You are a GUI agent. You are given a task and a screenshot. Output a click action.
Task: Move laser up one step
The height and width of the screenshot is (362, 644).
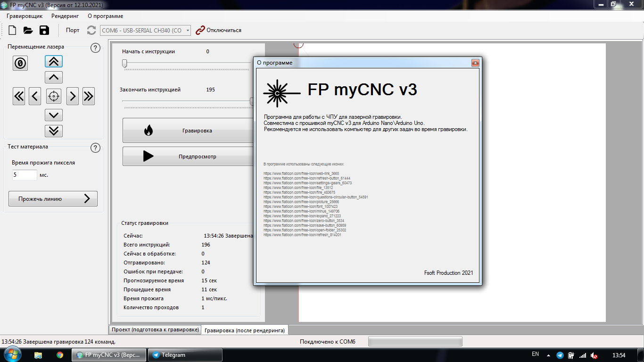[x=54, y=77]
